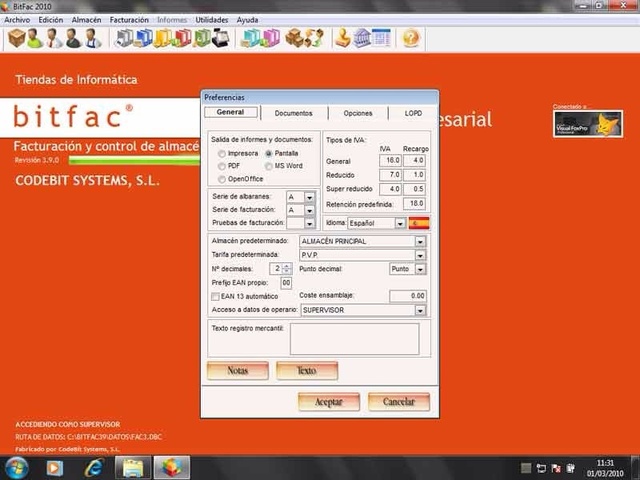Image resolution: width=640 pixels, height=480 pixels.
Task: Open the Utilidades menu
Action: coord(211,20)
